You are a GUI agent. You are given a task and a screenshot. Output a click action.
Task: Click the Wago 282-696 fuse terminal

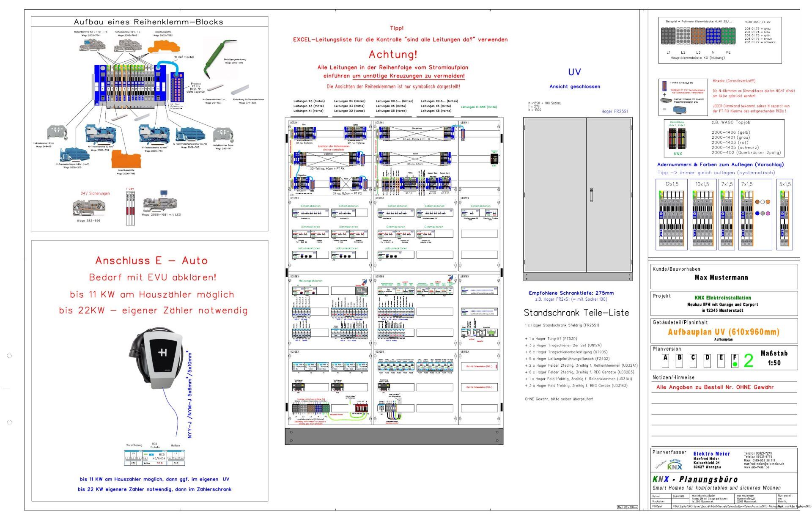tap(88, 209)
